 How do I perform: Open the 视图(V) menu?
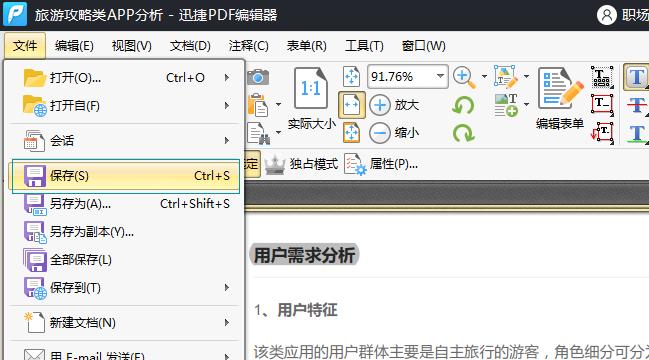132,46
